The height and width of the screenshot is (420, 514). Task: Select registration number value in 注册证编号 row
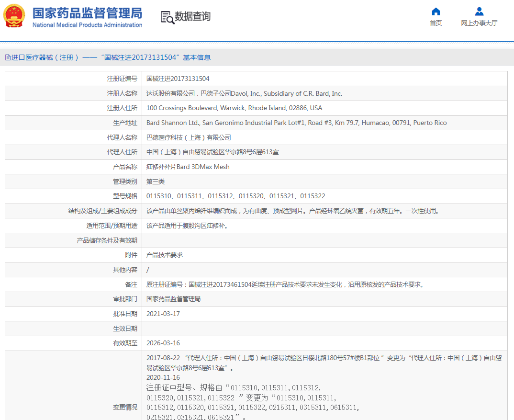(x=178, y=79)
